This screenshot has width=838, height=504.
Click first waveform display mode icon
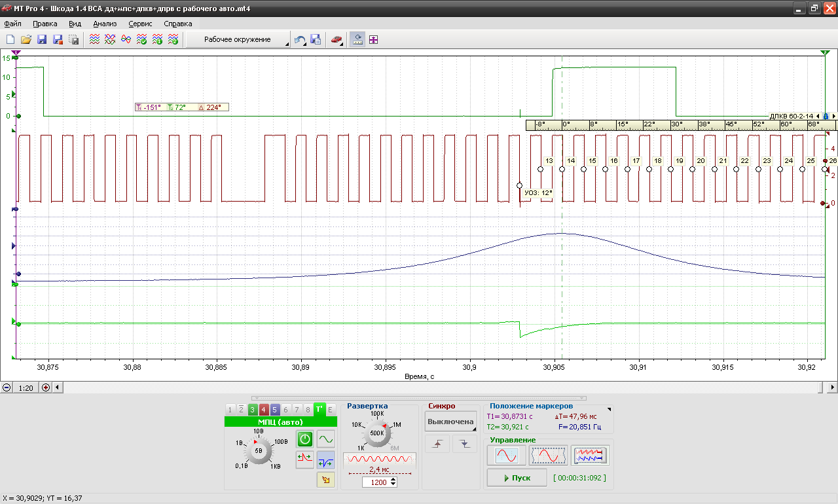(x=95, y=40)
